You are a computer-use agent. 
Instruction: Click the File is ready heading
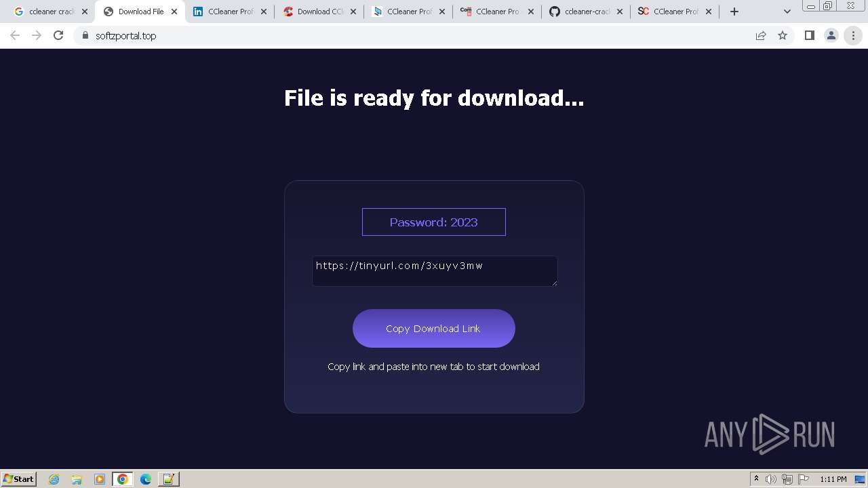pyautogui.click(x=434, y=98)
